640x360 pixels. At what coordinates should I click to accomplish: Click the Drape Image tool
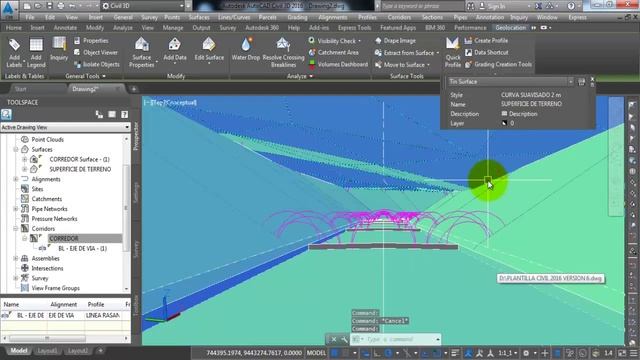click(395, 41)
